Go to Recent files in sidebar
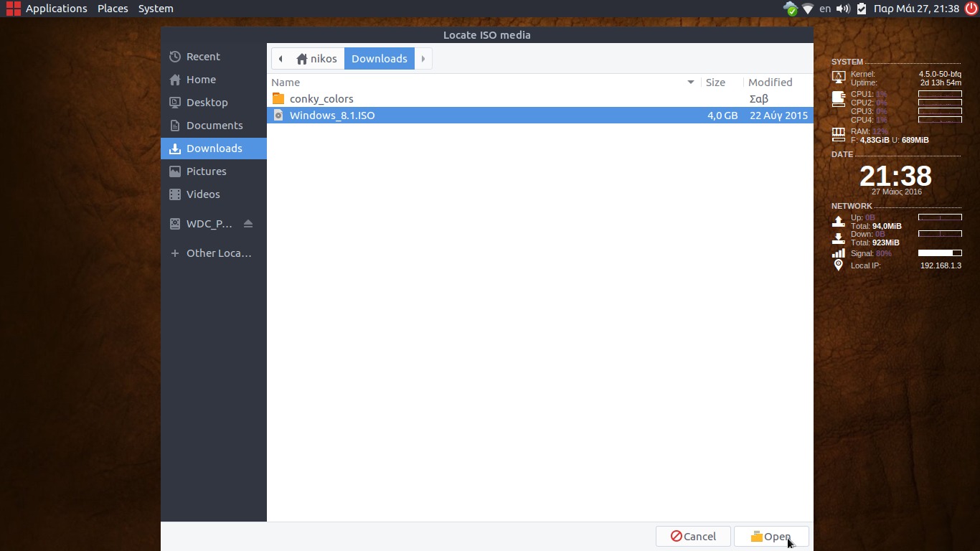Viewport: 980px width, 551px height. coord(203,57)
